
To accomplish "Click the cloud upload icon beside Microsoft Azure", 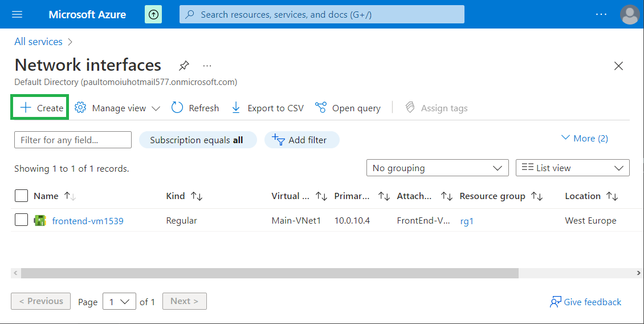I will click(153, 15).
